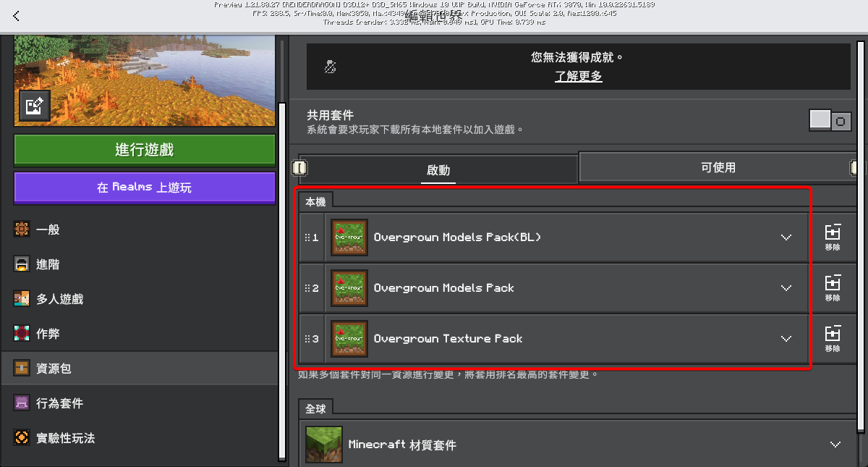Viewport: 868px width, 467px height.
Task: Toggle the 共用套件 shared packs switch
Action: click(829, 120)
